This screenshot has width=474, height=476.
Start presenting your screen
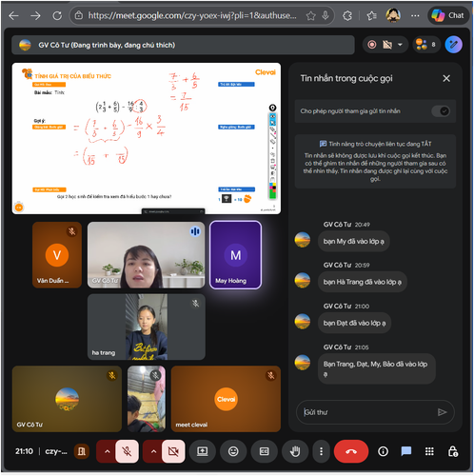tap(203, 451)
